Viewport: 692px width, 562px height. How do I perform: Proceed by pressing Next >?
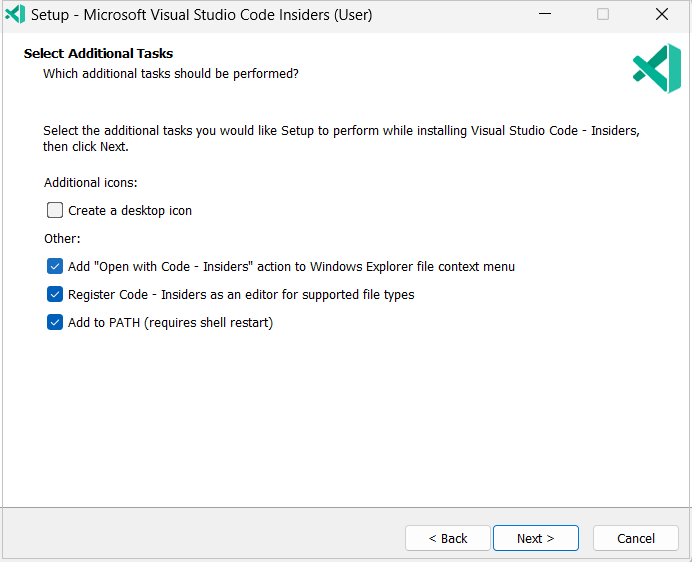point(535,538)
